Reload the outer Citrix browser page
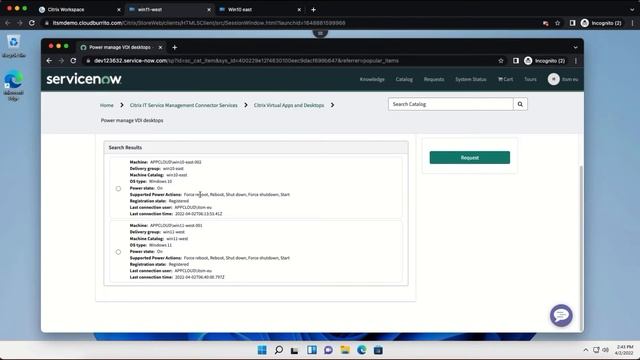 tap(32, 23)
